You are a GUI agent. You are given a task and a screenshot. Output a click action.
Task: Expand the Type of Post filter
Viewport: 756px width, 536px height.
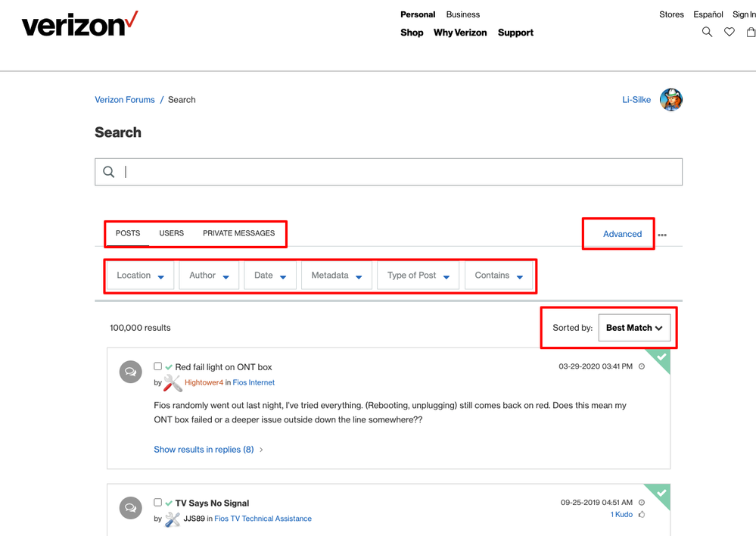point(418,276)
